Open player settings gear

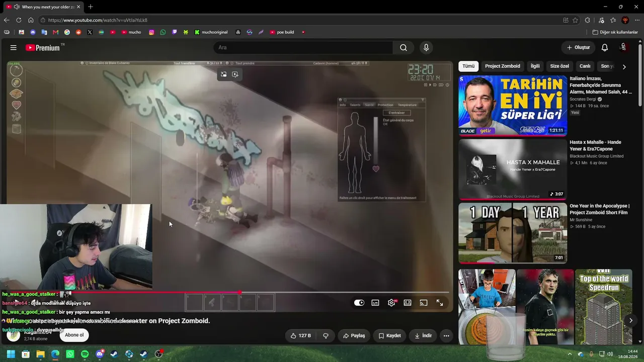pos(391,303)
